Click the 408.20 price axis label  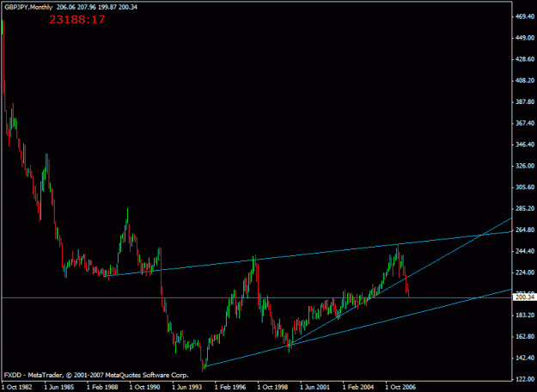pyautogui.click(x=527, y=81)
